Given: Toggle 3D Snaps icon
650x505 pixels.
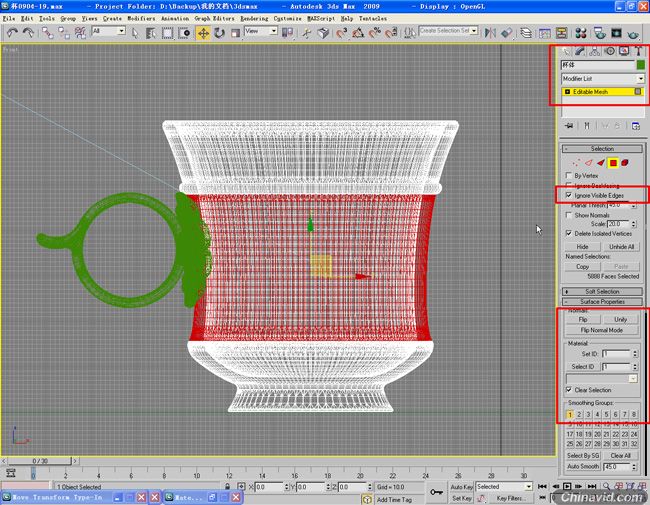Looking at the screenshot, I should tap(342, 33).
